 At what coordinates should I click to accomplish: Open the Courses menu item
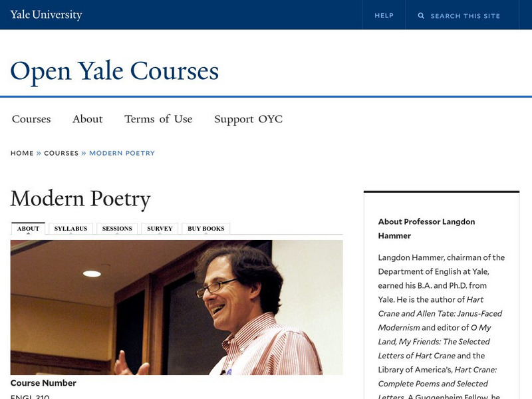click(x=31, y=119)
